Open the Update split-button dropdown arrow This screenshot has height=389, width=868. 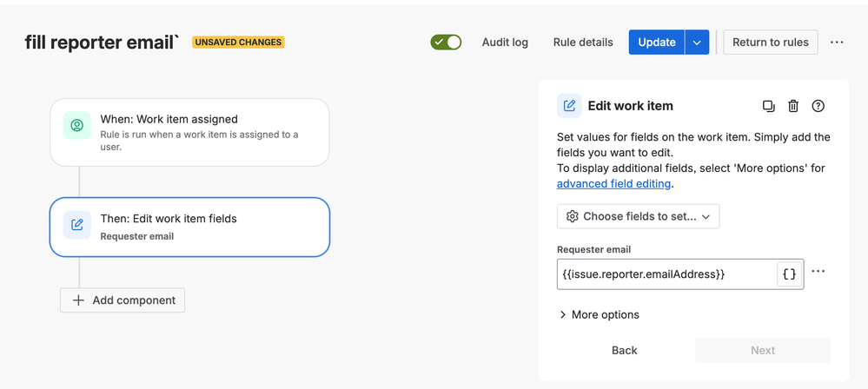pyautogui.click(x=697, y=42)
